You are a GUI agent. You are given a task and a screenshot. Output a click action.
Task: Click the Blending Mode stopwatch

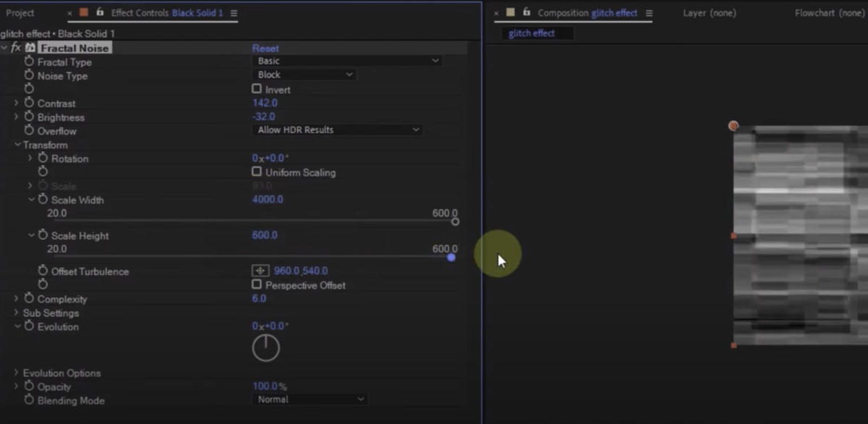click(29, 399)
